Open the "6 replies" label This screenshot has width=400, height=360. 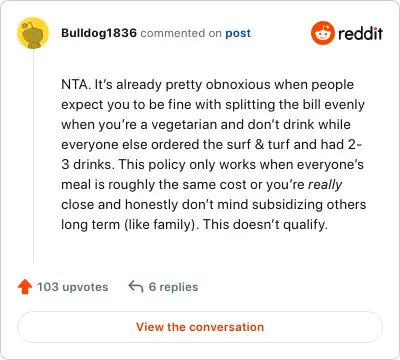tap(173, 287)
